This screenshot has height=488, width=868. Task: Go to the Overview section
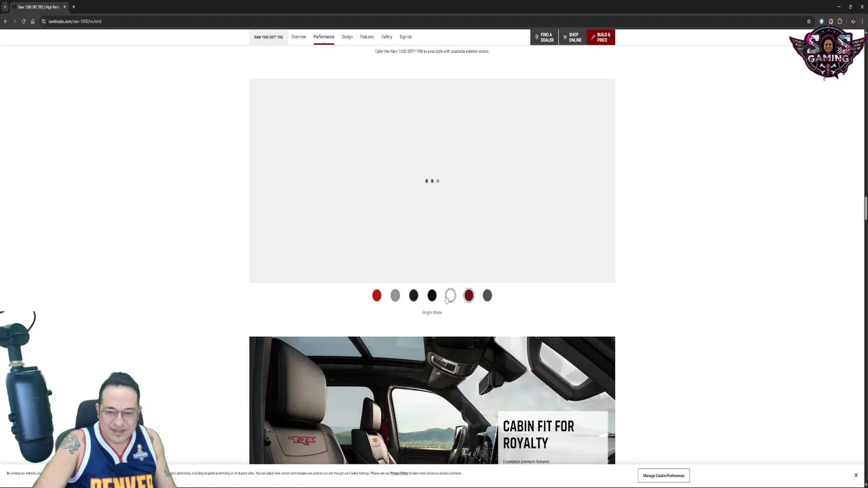pyautogui.click(x=298, y=37)
